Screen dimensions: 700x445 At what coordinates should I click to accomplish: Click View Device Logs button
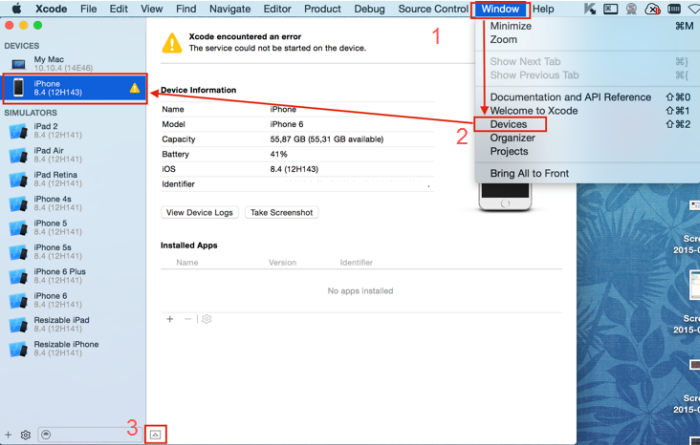(200, 212)
